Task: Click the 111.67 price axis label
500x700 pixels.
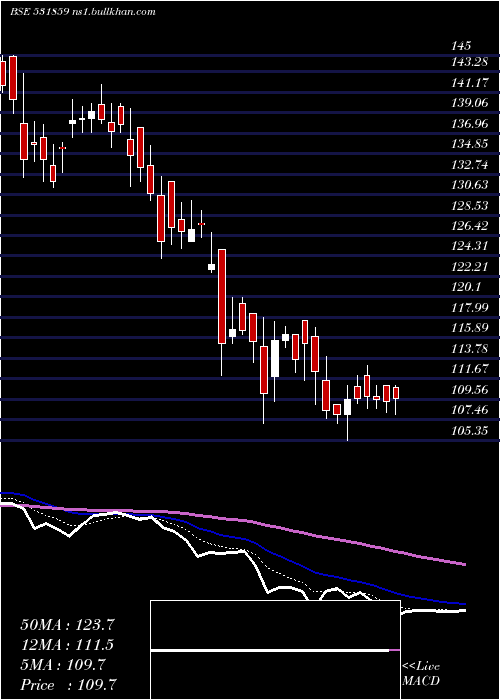Action: click(470, 369)
